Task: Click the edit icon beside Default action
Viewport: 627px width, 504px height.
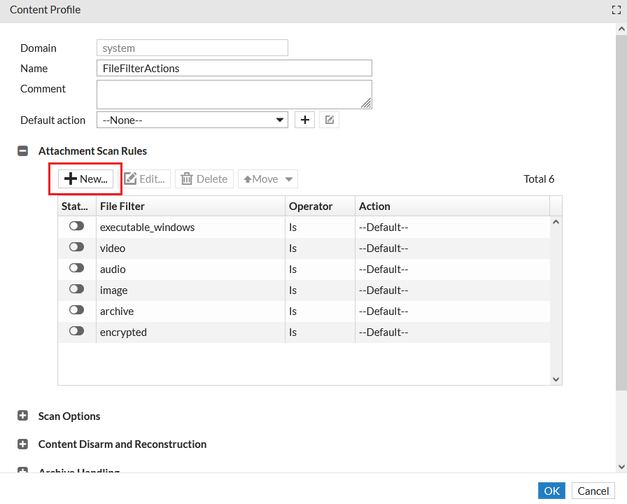Action: 329,120
